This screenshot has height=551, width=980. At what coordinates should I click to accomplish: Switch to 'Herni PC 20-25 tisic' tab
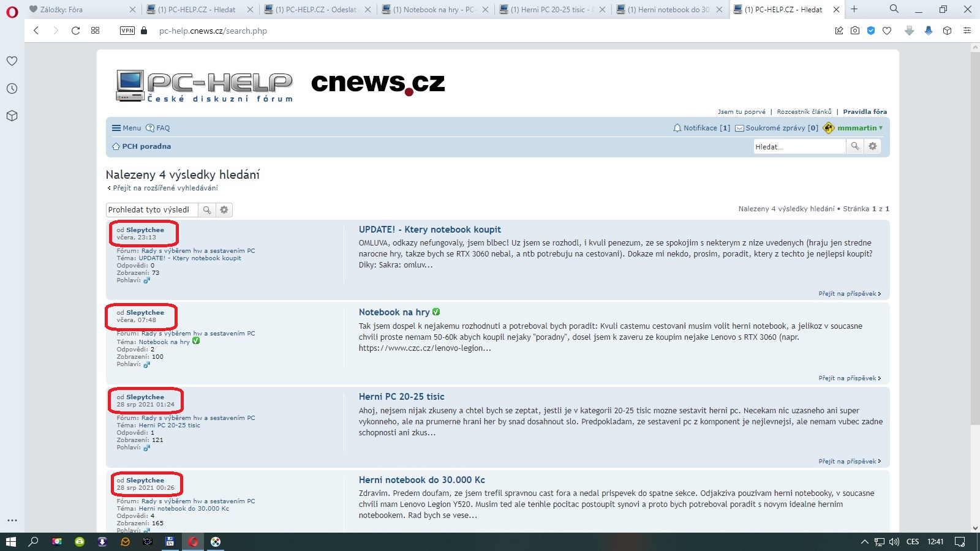pos(552,10)
